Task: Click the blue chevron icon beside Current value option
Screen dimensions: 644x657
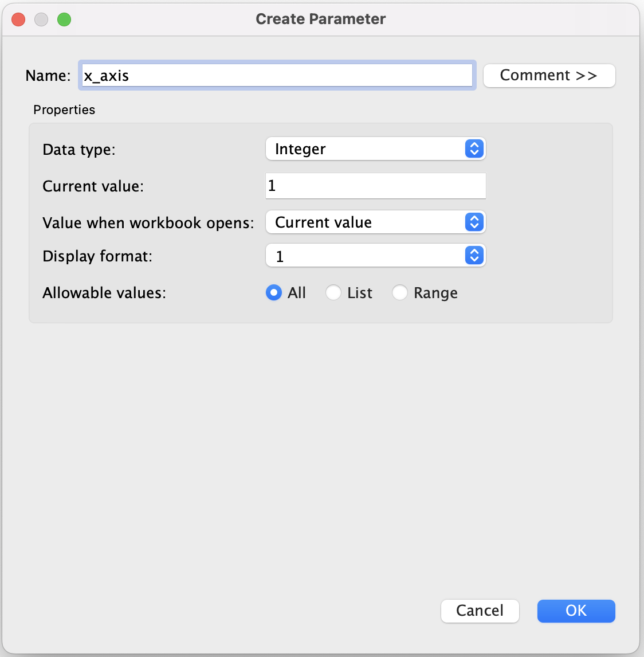Action: (x=474, y=222)
